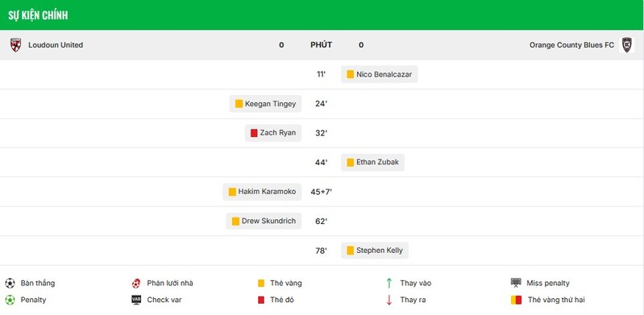Click the Loudoun United team crest

[x=15, y=45]
